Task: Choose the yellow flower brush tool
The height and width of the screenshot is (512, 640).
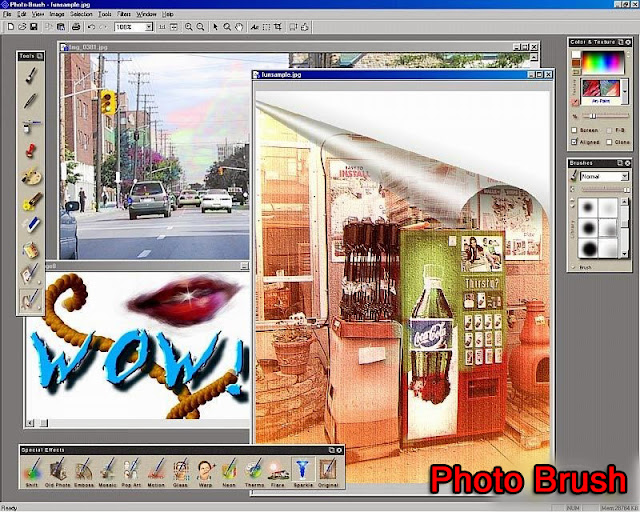Action: click(32, 201)
